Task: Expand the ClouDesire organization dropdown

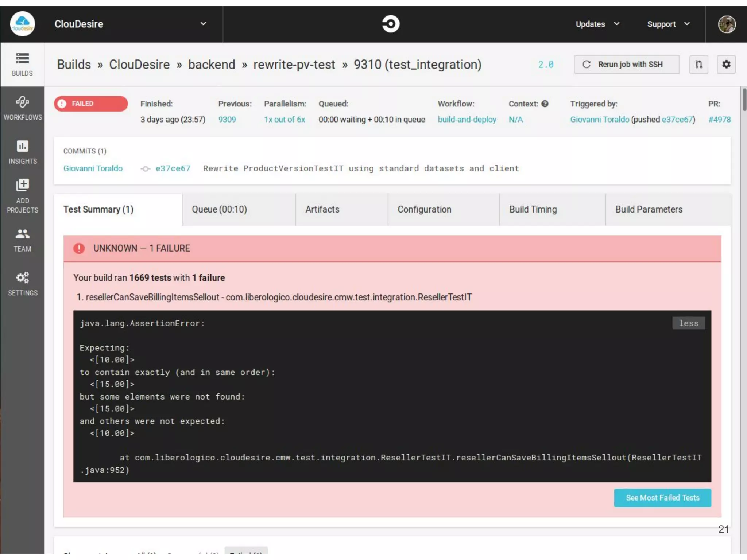Action: coord(203,24)
